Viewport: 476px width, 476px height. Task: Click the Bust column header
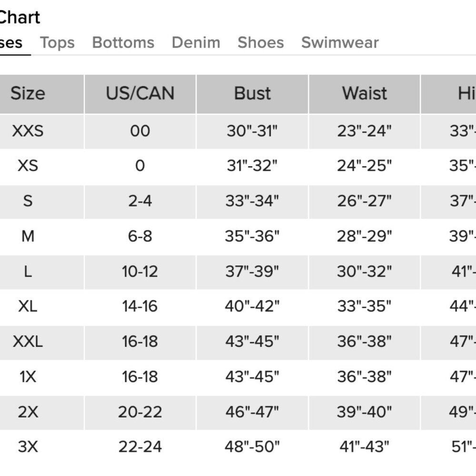click(252, 93)
